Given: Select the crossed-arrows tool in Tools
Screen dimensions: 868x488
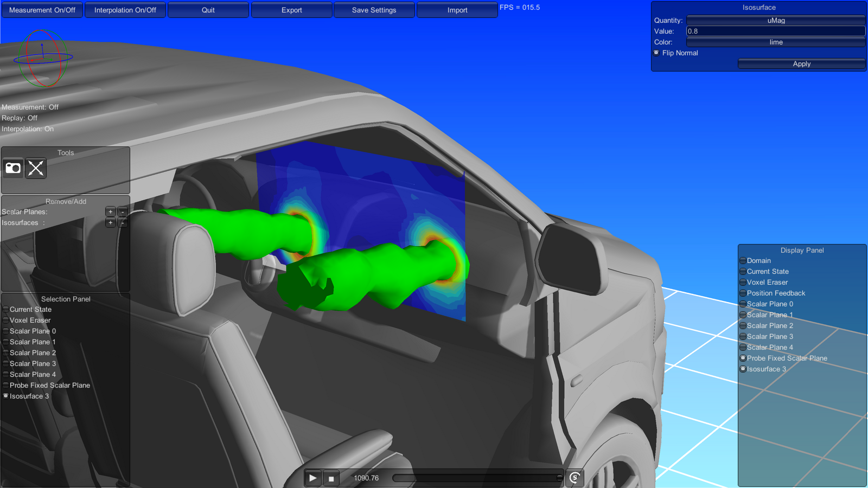Looking at the screenshot, I should point(36,168).
